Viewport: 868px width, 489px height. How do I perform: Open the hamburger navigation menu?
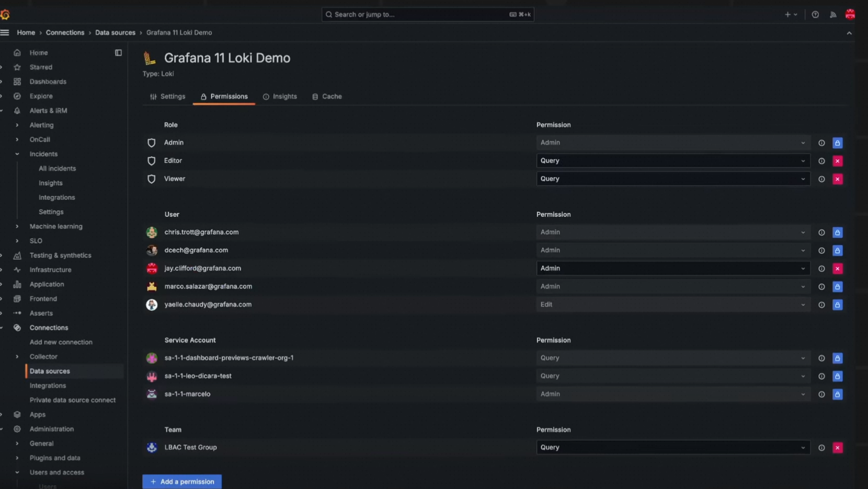tap(5, 32)
